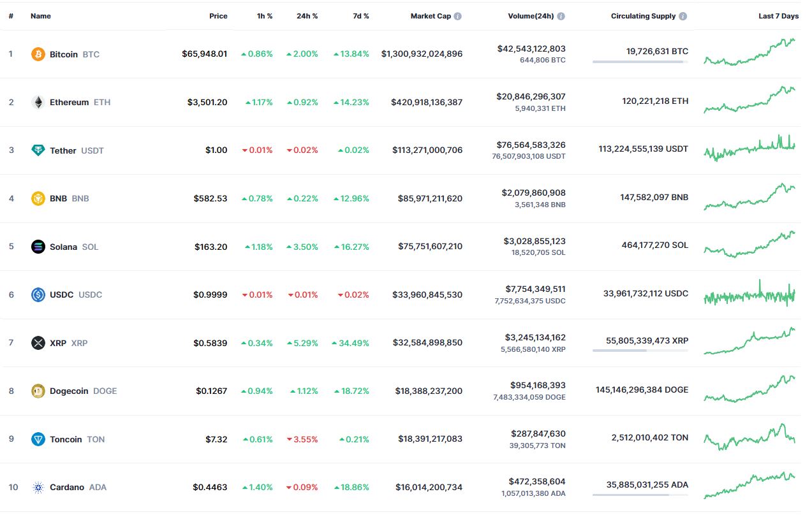Sort by Circulating Supply column header
The image size is (812, 515).
(x=643, y=16)
